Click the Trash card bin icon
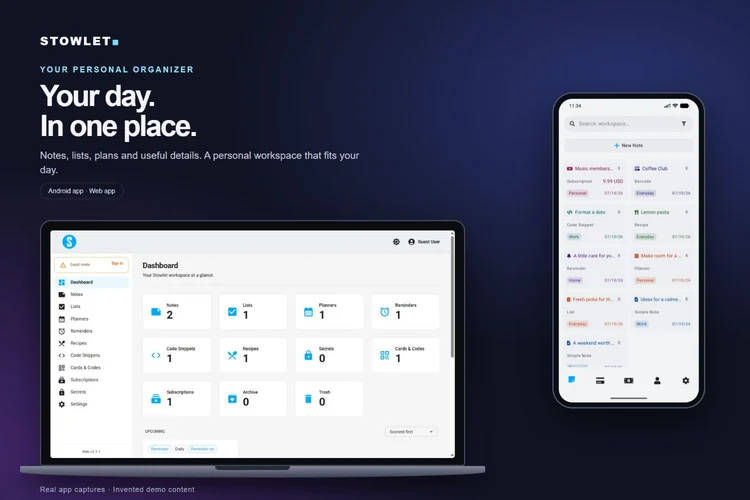This screenshot has width=750, height=500. 309,399
